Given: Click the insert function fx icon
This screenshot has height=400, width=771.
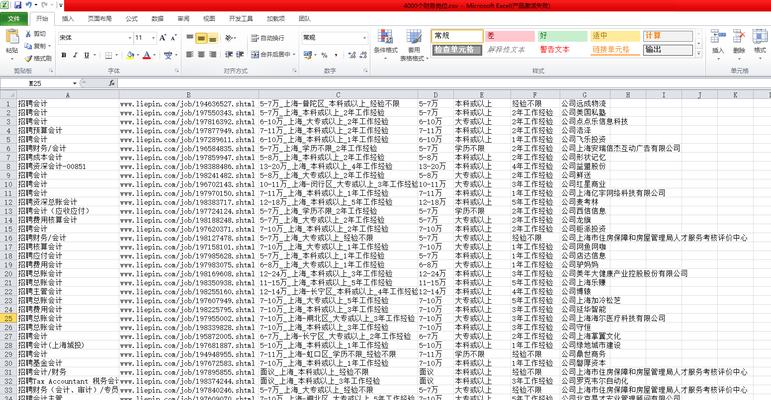Looking at the screenshot, I should click(112, 83).
